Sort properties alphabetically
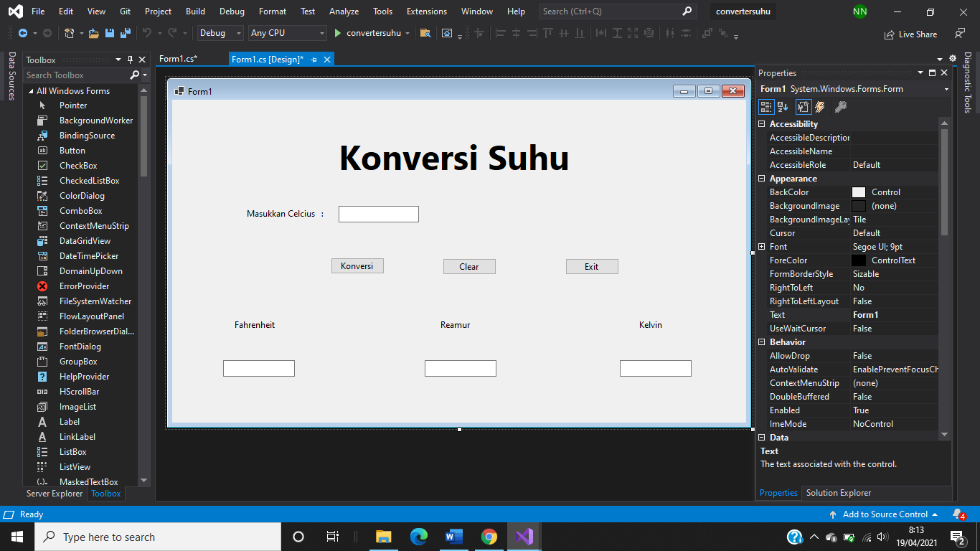Screen dimensions: 980x551 point(782,106)
